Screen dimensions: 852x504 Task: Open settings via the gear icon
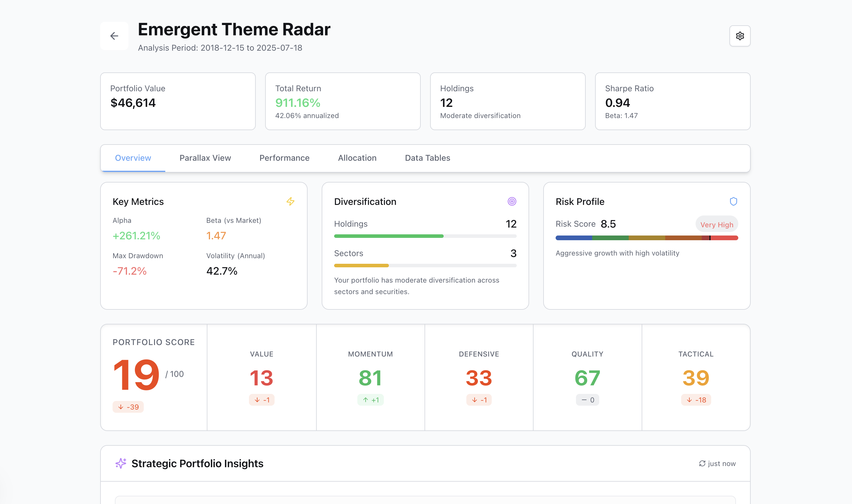pos(740,36)
